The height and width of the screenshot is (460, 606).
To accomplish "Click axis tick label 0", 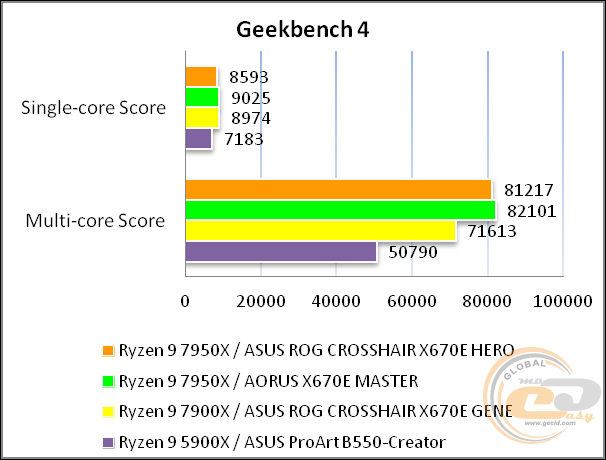I will pyautogui.click(x=185, y=301).
